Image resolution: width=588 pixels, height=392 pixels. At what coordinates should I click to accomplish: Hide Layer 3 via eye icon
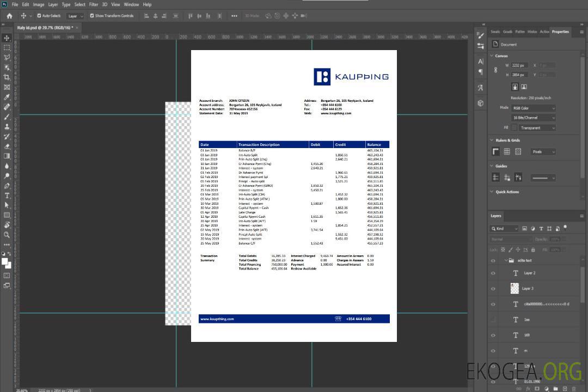[493, 289]
